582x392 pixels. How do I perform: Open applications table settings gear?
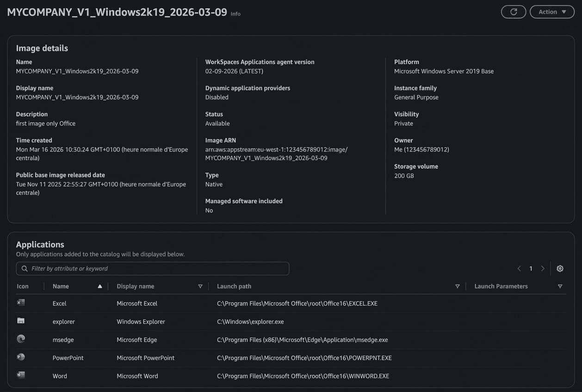tap(560, 269)
